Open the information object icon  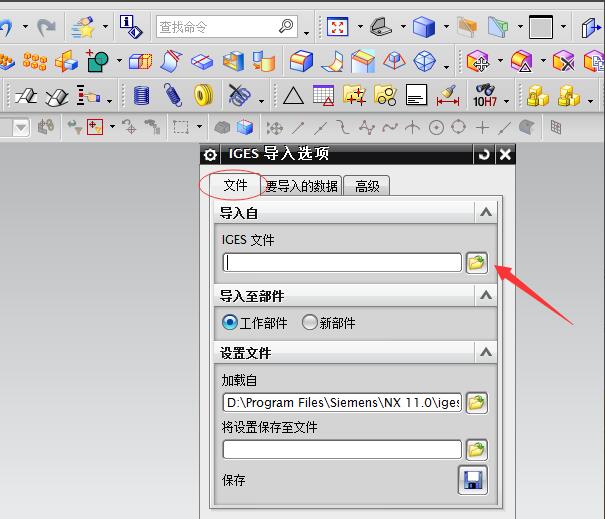(130, 27)
